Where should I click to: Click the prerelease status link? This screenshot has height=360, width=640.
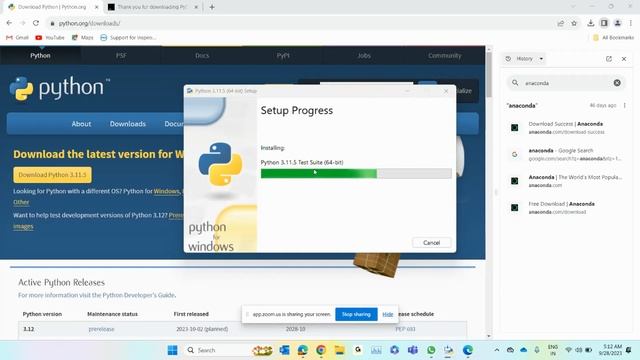tap(101, 329)
